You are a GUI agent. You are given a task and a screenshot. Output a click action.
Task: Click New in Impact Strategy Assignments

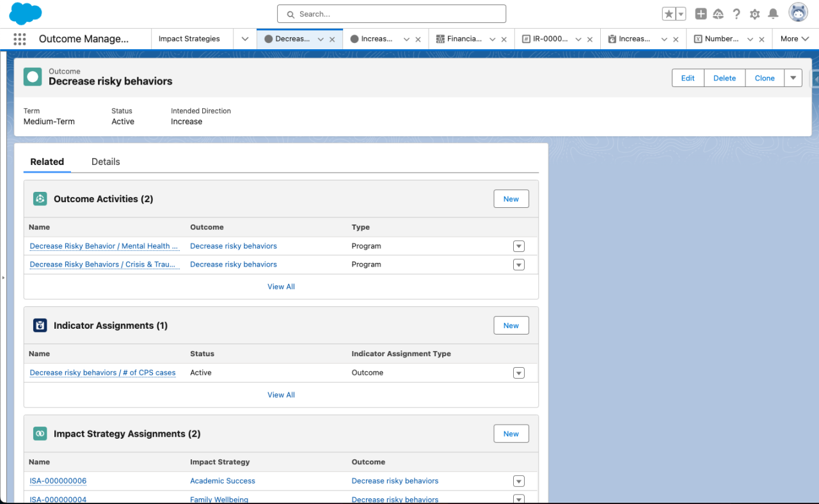(x=511, y=434)
